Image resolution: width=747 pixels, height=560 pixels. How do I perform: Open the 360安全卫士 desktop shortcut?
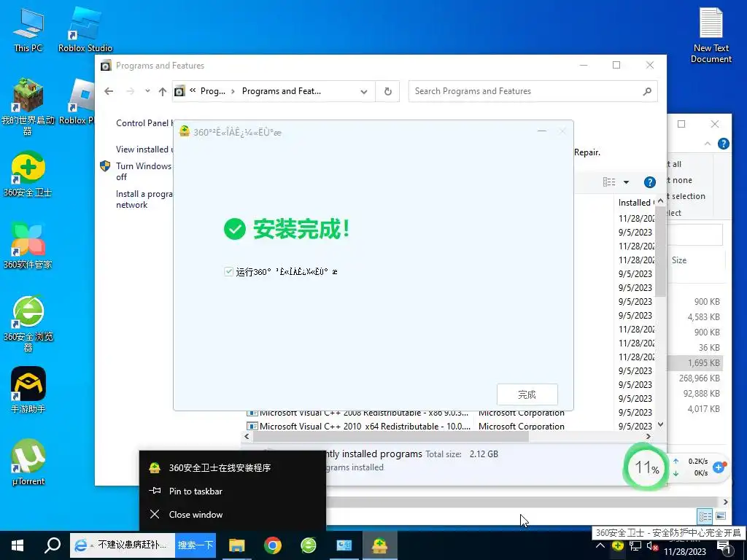28,174
